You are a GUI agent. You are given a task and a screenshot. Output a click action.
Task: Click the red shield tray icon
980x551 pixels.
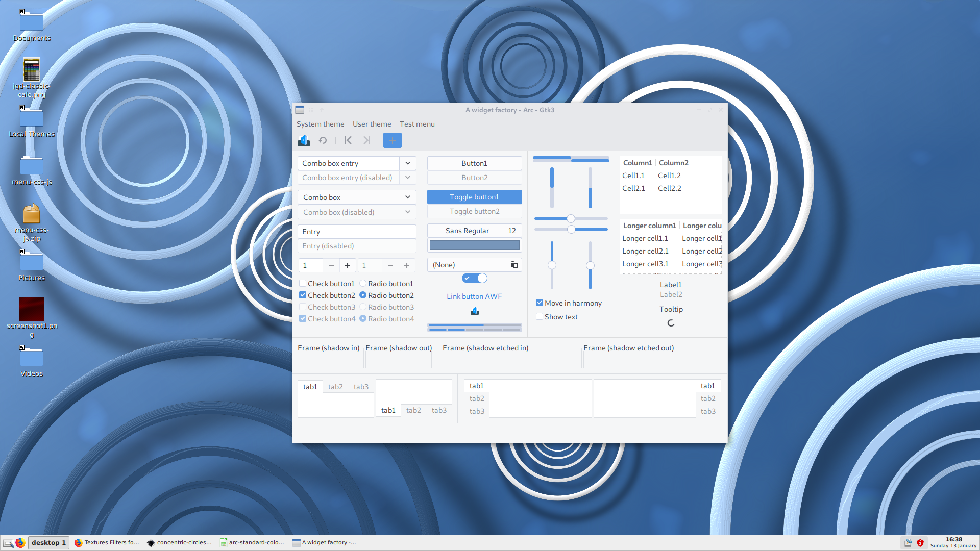tap(920, 543)
